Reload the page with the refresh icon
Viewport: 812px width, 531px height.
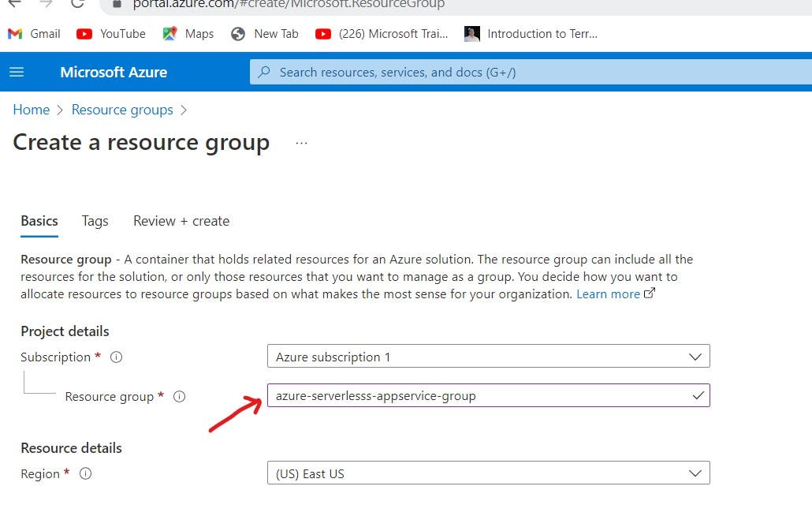(76, 4)
